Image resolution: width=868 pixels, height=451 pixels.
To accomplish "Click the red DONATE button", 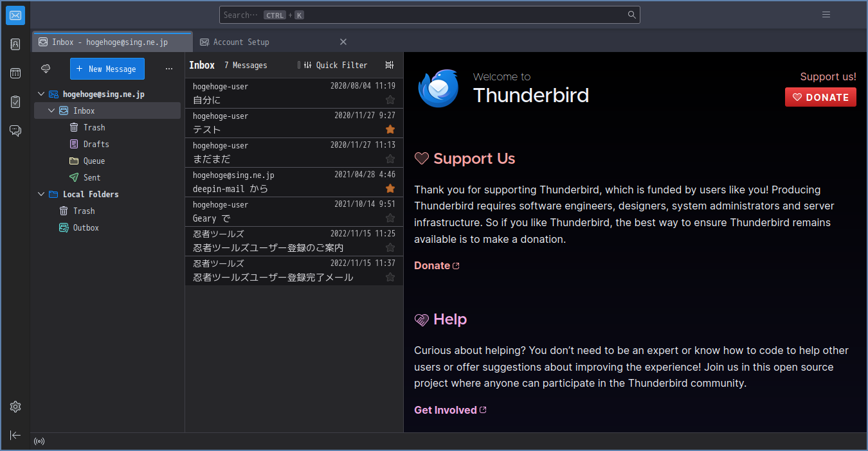I will click(x=820, y=97).
